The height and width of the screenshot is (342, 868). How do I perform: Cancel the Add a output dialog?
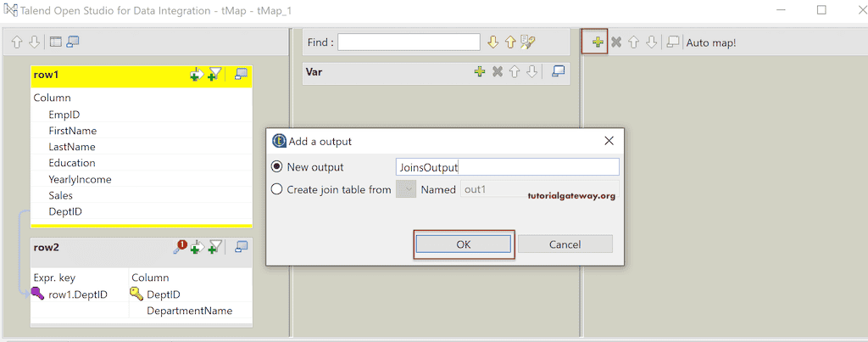point(565,244)
